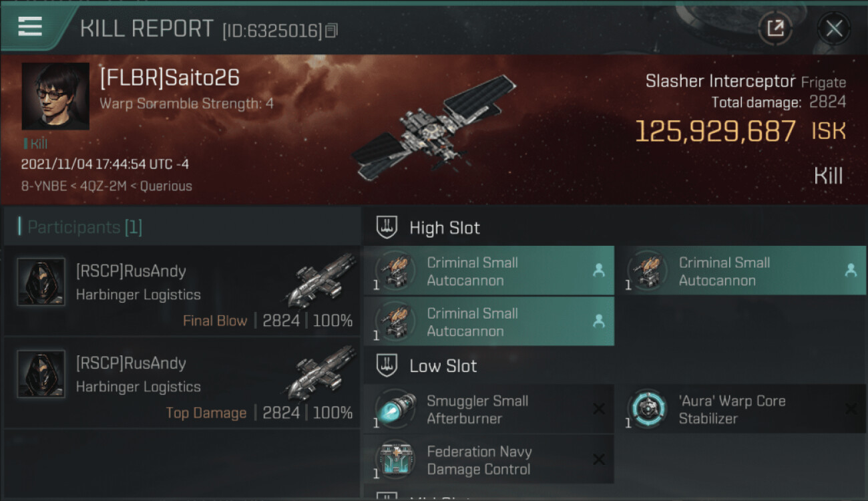Click the High Slot section shield icon

(387, 227)
